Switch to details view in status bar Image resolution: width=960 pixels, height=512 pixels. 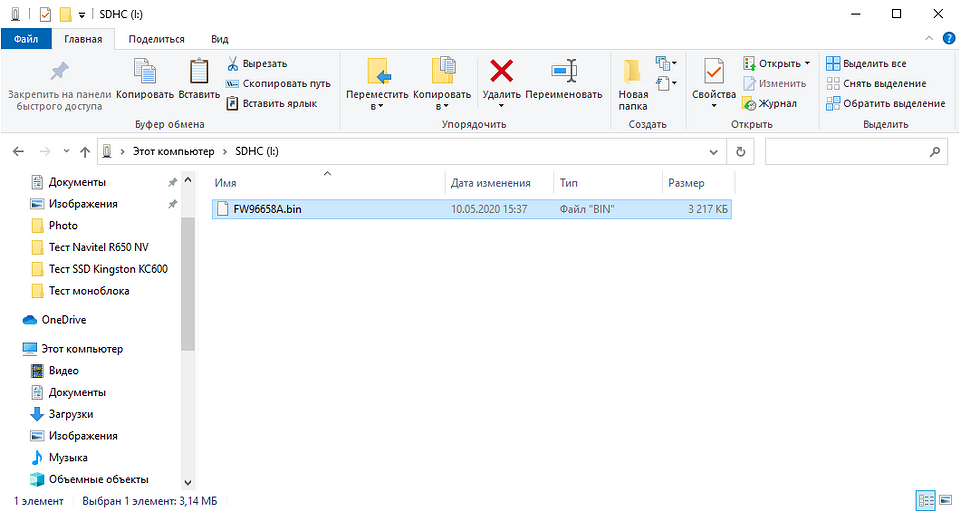(924, 500)
